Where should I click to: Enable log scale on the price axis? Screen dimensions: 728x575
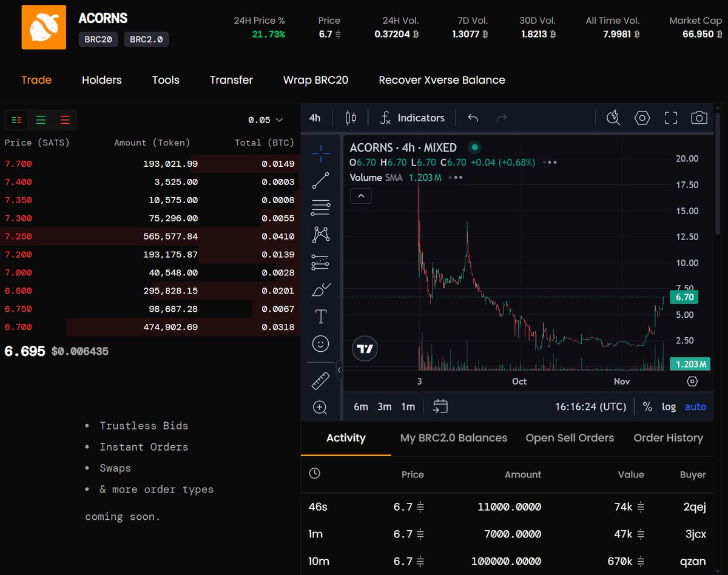click(x=669, y=406)
